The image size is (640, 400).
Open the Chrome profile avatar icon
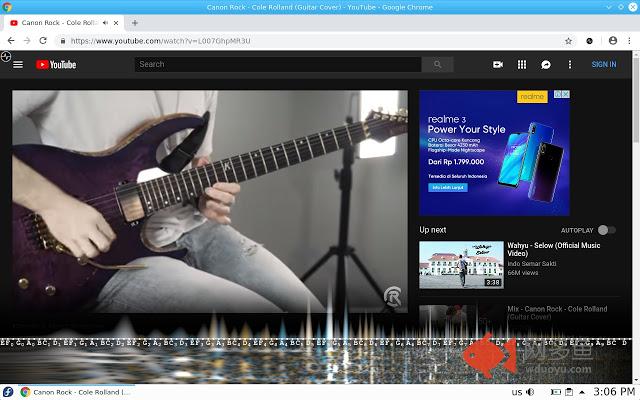pyautogui.click(x=613, y=40)
